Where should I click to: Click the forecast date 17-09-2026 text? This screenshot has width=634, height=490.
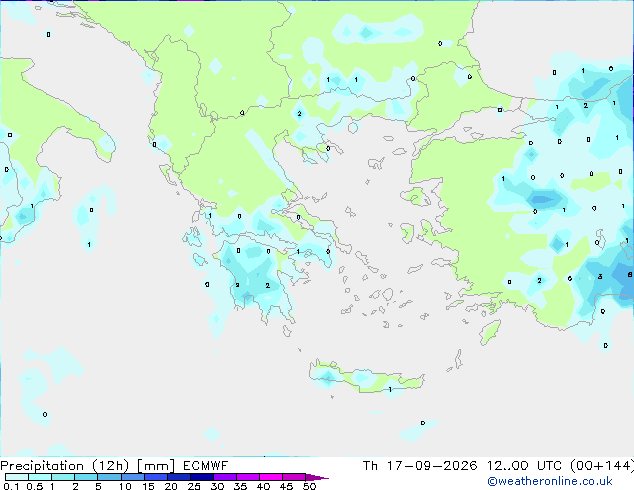pyautogui.click(x=431, y=466)
